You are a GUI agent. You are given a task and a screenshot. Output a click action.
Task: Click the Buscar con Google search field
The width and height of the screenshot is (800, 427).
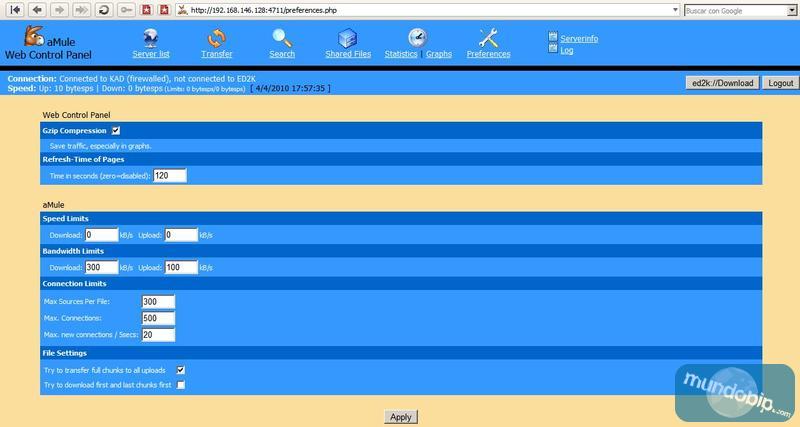click(x=735, y=10)
